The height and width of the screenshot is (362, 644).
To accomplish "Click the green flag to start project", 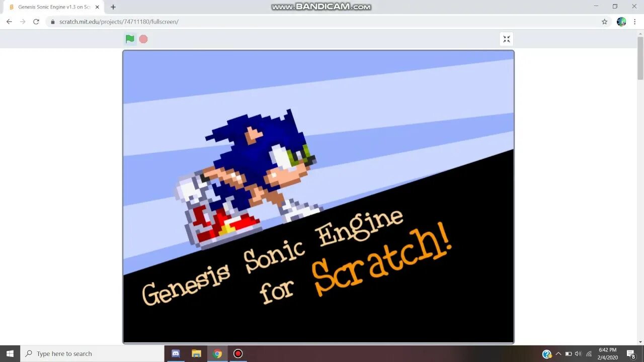I will point(130,39).
